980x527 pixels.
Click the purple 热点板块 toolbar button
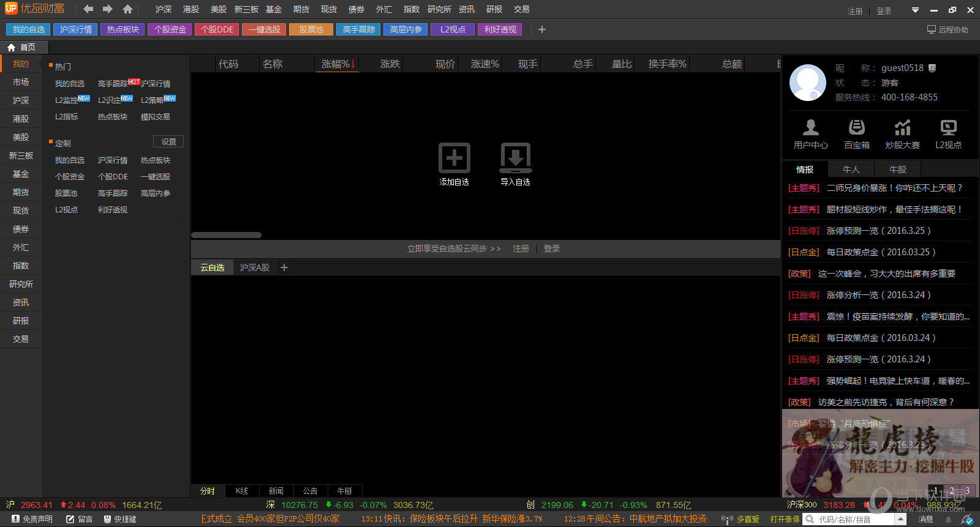click(123, 29)
